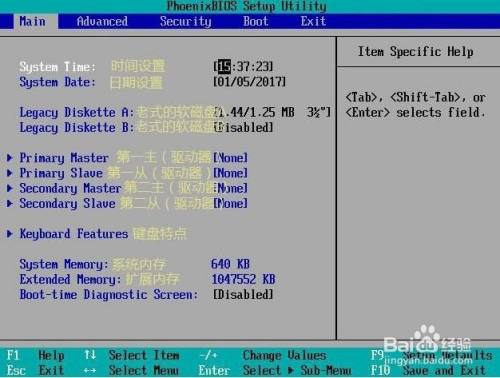Change Legacy Diskette A value
Image resolution: width=500 pixels, height=378 pixels.
tap(272, 112)
